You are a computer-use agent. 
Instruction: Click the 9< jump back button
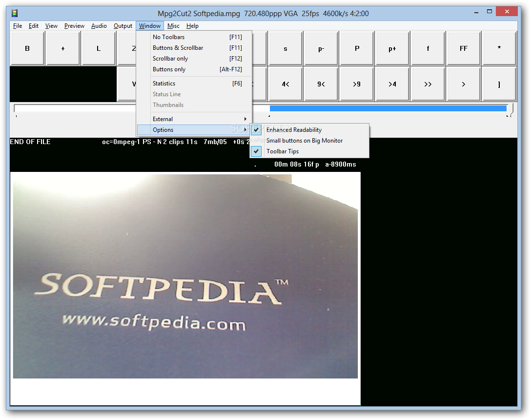point(321,84)
